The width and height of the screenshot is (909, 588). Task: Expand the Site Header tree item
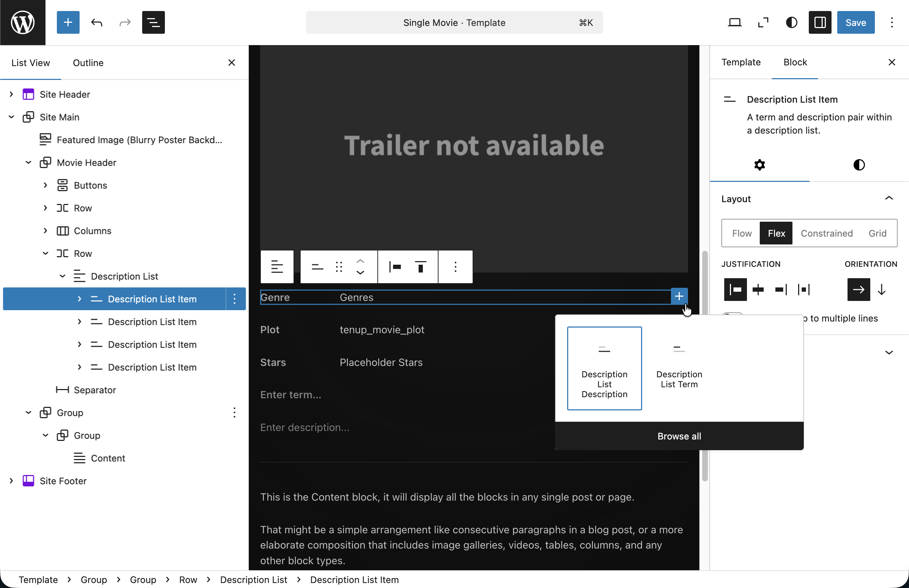click(11, 94)
